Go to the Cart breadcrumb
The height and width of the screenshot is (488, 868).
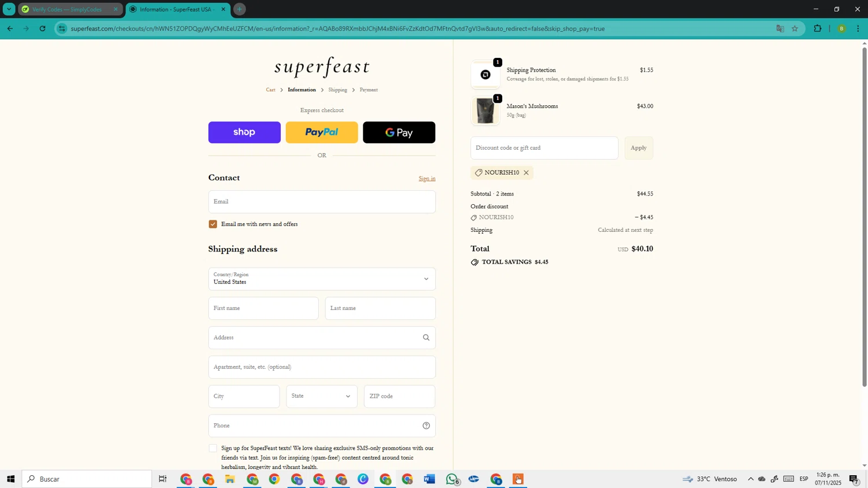point(271,90)
